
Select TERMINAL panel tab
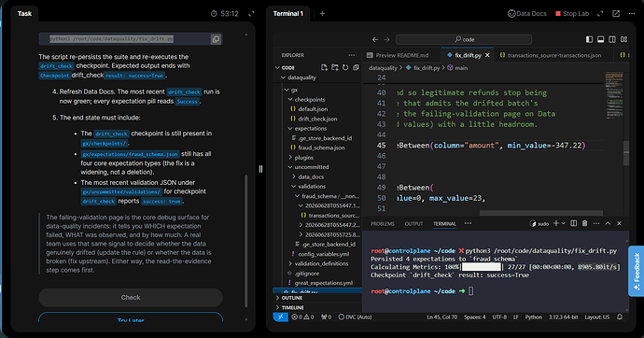click(x=444, y=224)
